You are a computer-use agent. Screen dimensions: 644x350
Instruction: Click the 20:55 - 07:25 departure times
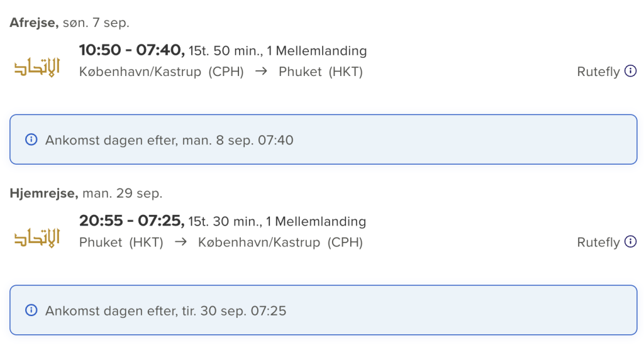pos(131,221)
